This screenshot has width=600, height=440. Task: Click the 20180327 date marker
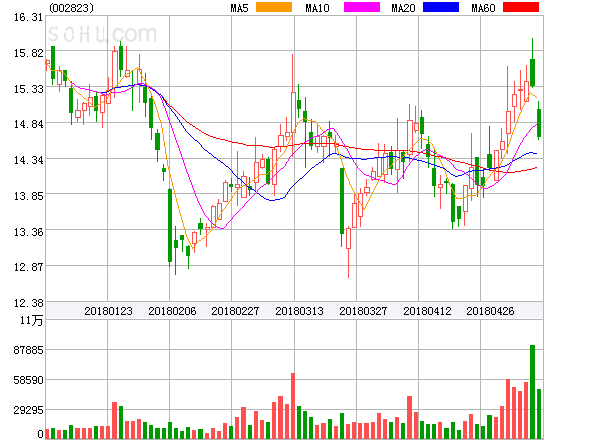click(364, 311)
